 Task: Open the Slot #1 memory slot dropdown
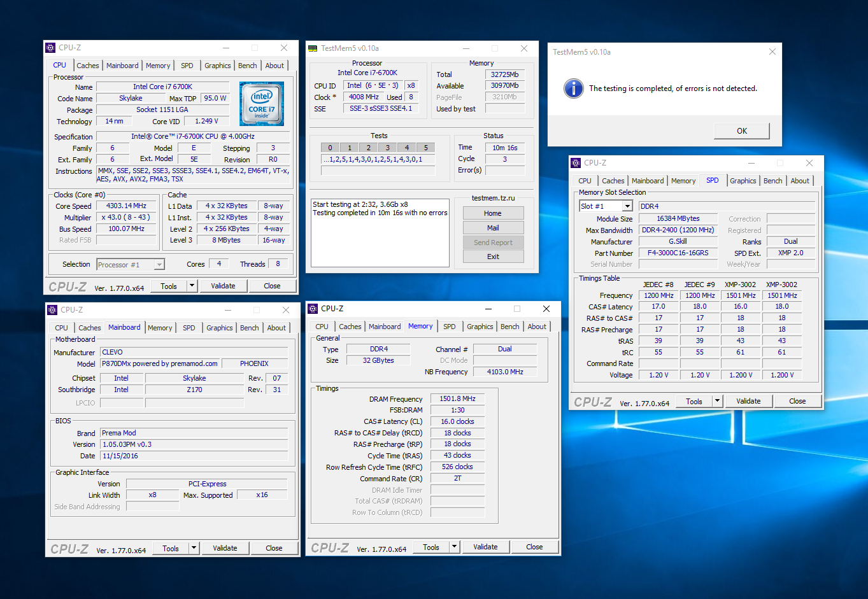[x=627, y=206]
